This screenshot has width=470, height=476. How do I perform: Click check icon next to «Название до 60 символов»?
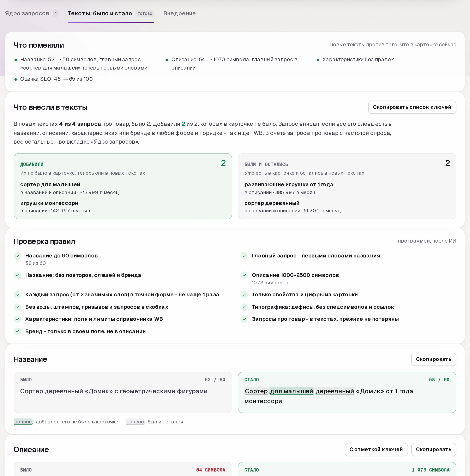(18, 256)
